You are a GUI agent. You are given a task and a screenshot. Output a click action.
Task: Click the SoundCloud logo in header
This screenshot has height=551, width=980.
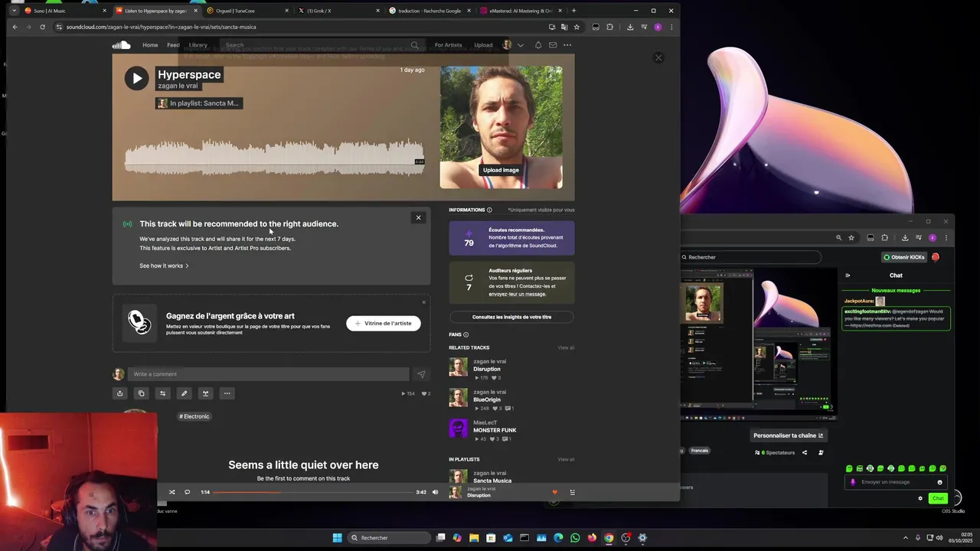click(x=121, y=45)
